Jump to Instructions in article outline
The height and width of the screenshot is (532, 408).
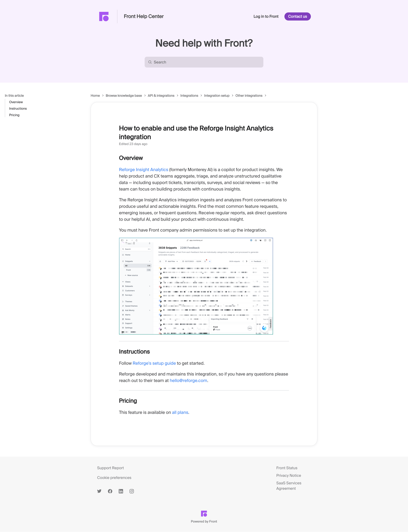(x=18, y=109)
